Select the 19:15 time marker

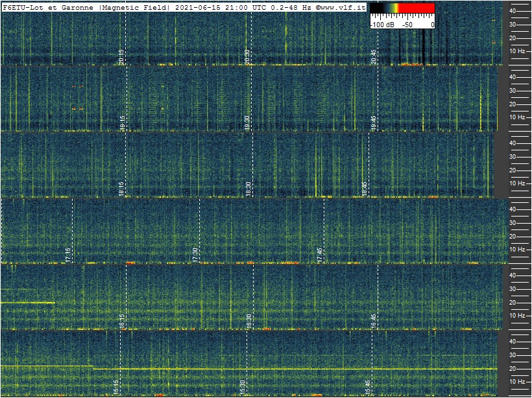pos(123,123)
